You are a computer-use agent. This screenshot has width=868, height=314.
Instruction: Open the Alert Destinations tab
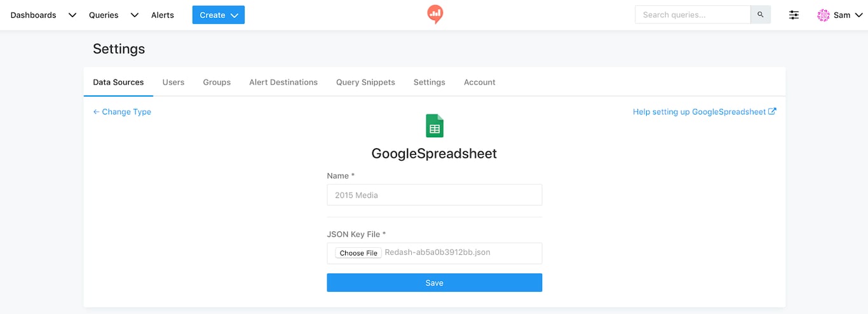283,82
